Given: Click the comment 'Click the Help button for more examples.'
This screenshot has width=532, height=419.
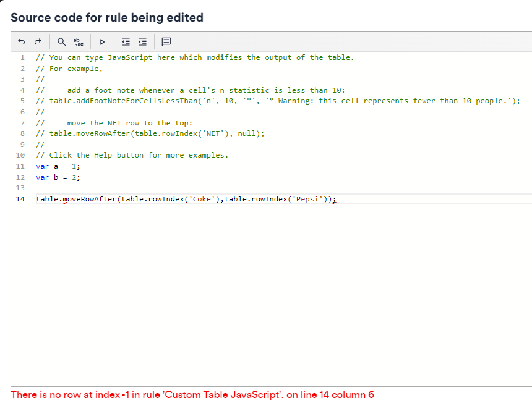Looking at the screenshot, I should [x=132, y=155].
